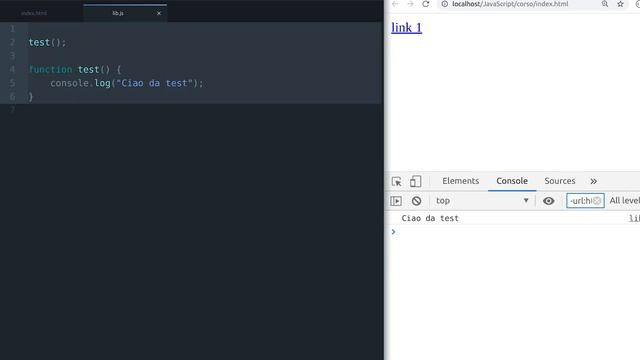This screenshot has width=640, height=360.
Task: Switch to the Console tab
Action: (x=512, y=181)
